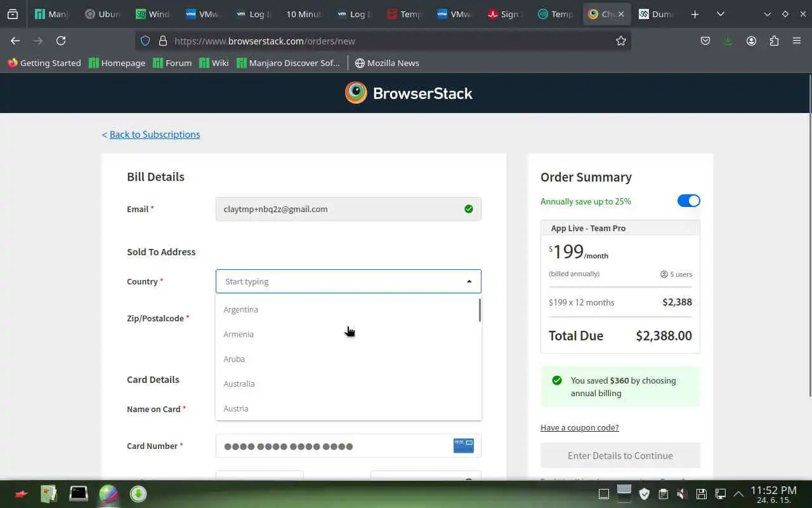The width and height of the screenshot is (812, 508).
Task: Switch to the Dum browser tab
Action: tap(656, 14)
